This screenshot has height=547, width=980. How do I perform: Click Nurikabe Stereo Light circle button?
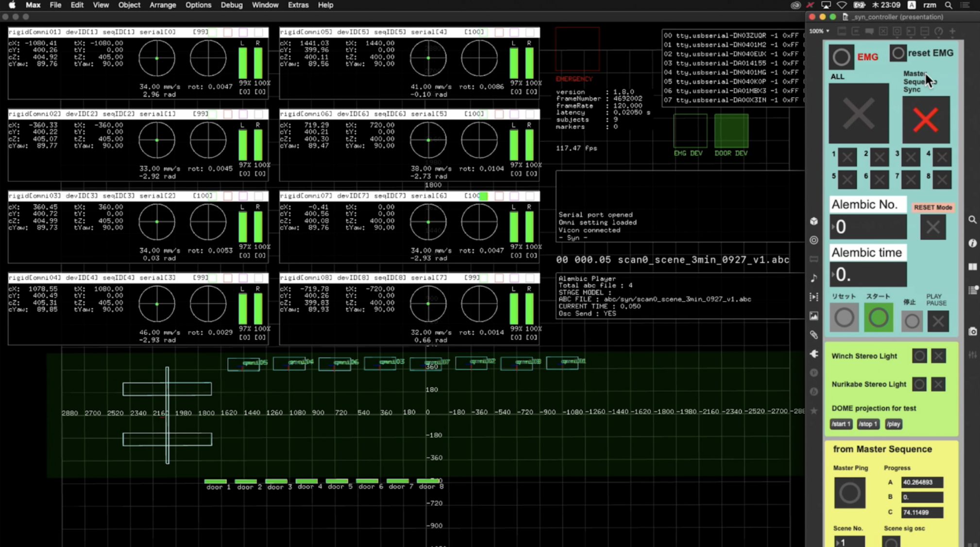(919, 384)
